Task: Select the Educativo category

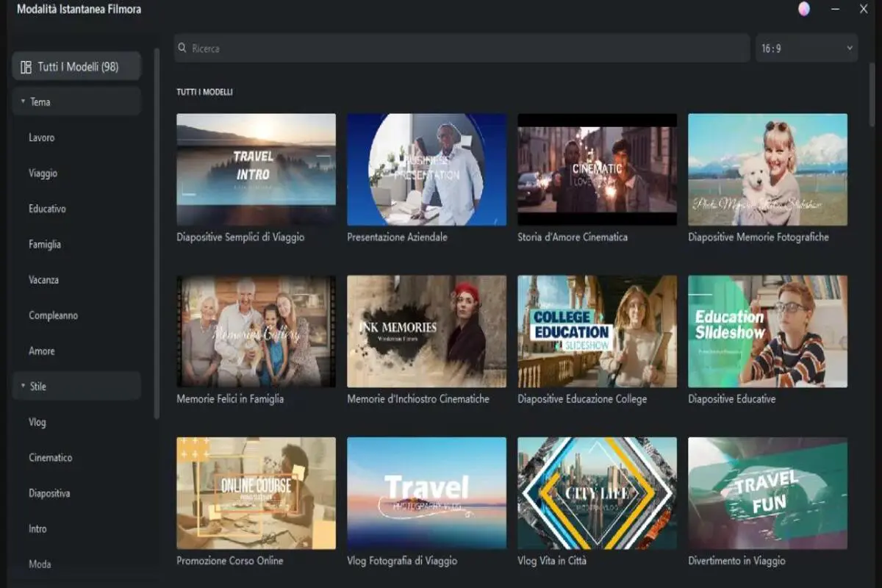Action: [47, 209]
